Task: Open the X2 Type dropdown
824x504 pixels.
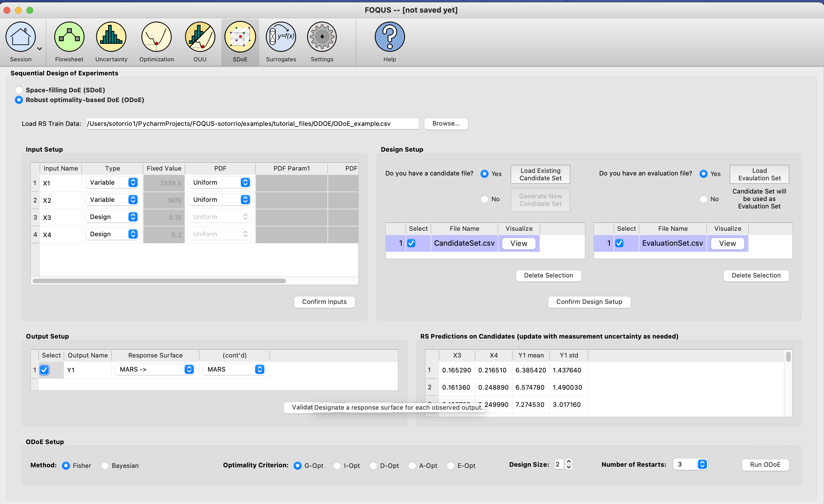Action: (x=112, y=200)
